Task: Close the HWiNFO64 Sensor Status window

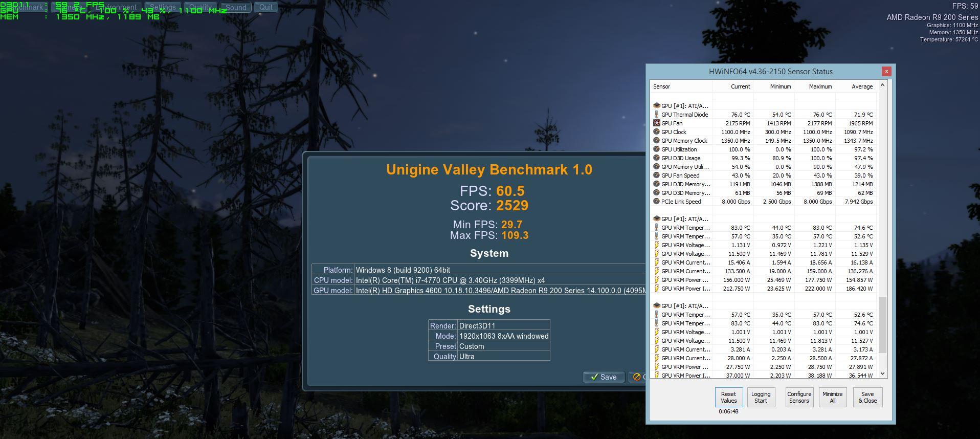Action: [x=886, y=71]
